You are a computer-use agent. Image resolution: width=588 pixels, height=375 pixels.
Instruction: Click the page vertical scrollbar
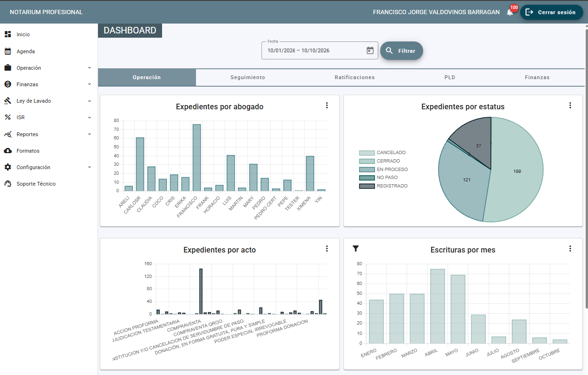[x=586, y=170]
